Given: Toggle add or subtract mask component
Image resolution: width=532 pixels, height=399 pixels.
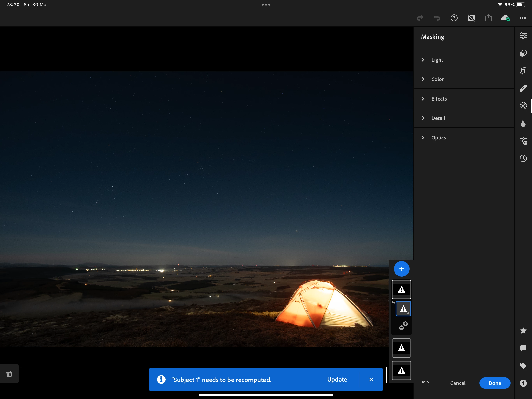Looking at the screenshot, I should (x=403, y=326).
